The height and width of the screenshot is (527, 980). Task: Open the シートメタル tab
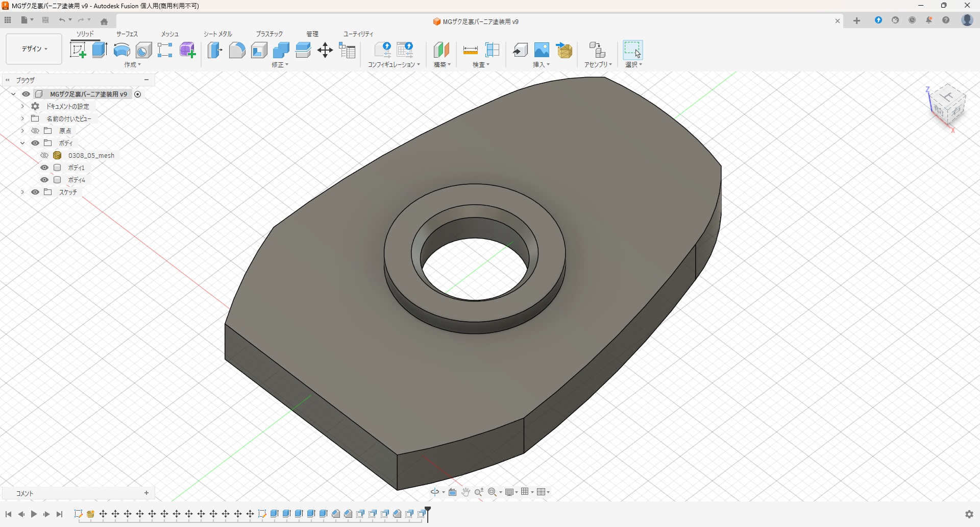point(218,34)
